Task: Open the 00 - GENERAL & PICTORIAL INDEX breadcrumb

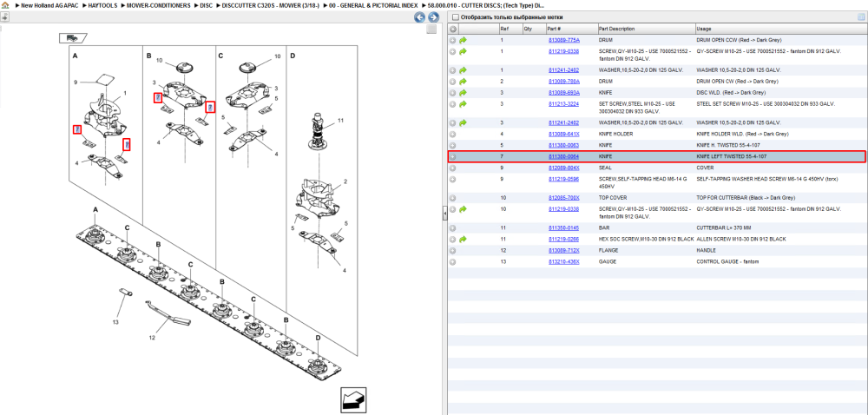Action: pos(373,4)
